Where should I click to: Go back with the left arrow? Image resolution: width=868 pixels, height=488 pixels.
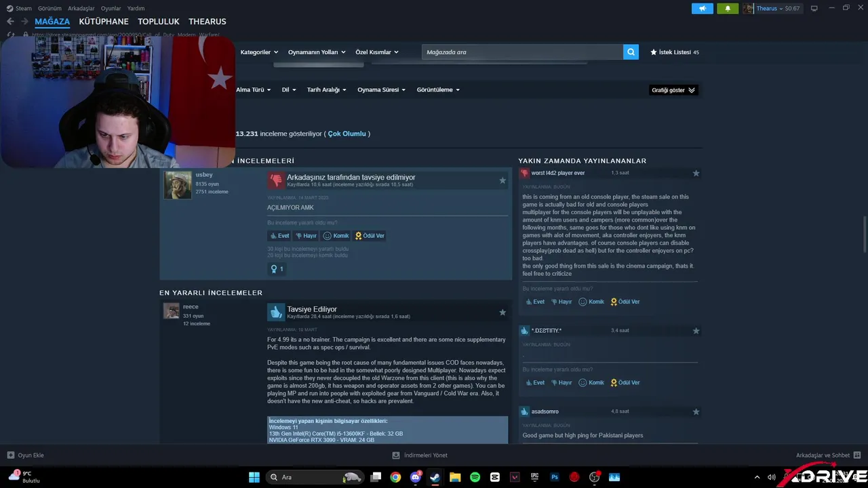click(x=10, y=22)
